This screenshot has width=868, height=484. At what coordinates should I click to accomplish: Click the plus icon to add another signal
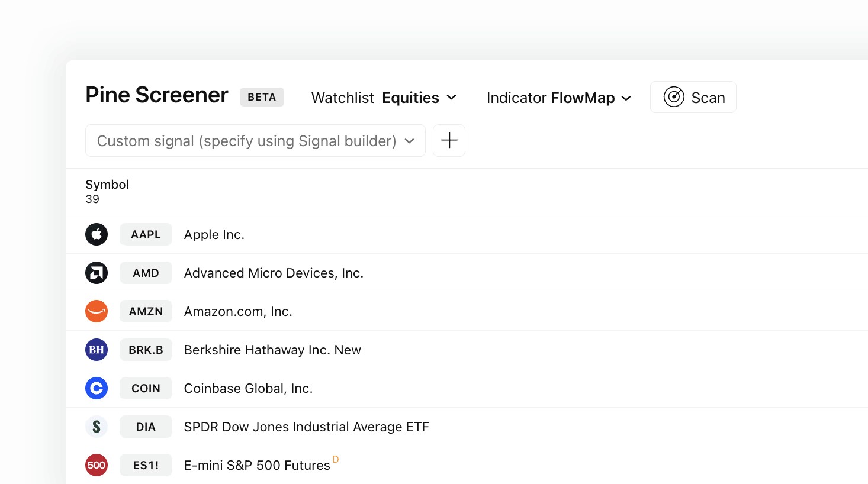449,140
